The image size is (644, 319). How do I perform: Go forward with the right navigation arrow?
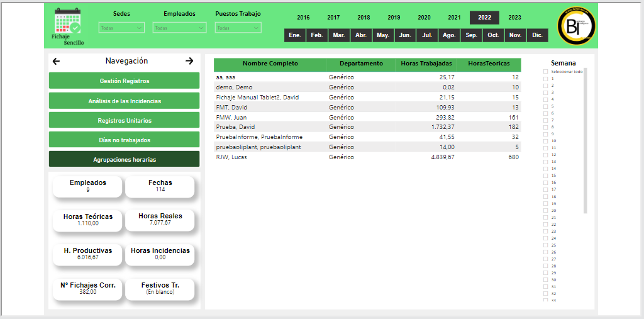[x=189, y=61]
